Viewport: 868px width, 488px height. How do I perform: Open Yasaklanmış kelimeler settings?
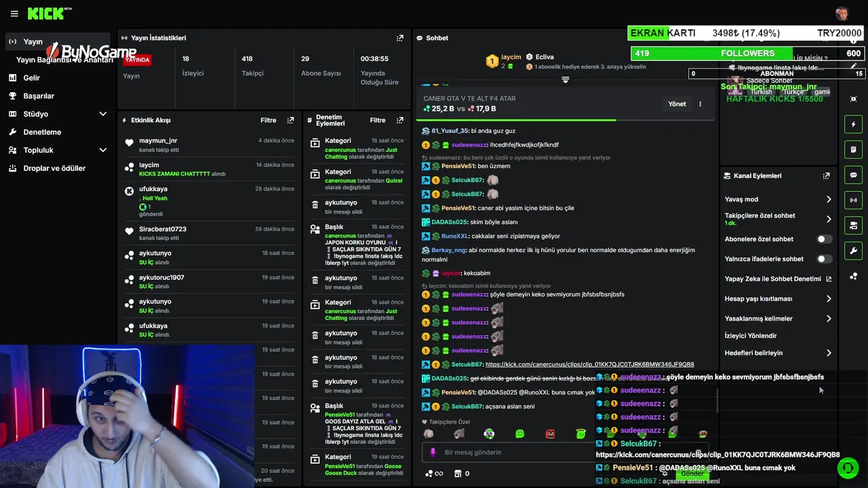(778, 319)
